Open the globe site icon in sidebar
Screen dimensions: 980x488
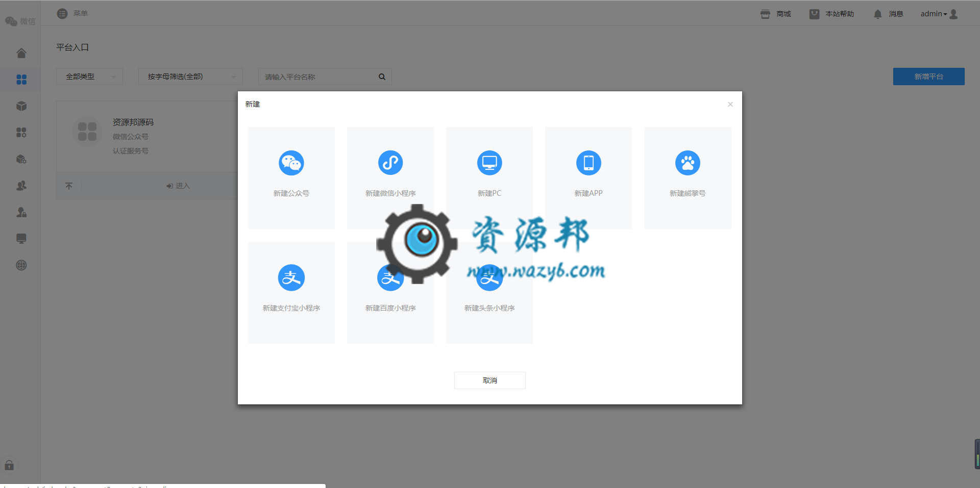(x=21, y=265)
